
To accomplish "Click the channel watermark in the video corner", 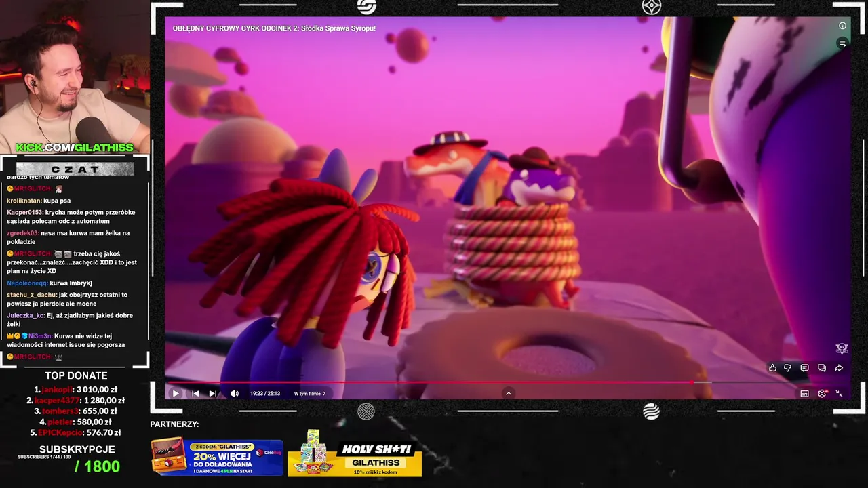I will 842,349.
